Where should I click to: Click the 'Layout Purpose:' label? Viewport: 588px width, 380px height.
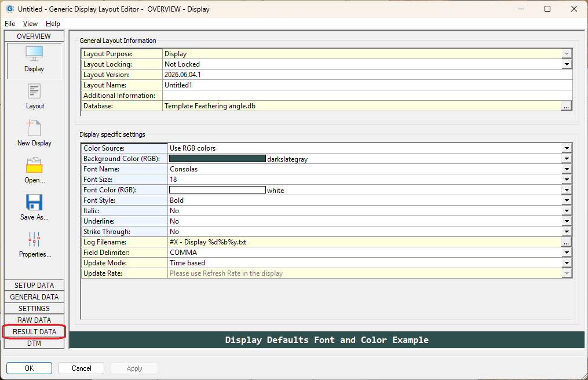(108, 54)
